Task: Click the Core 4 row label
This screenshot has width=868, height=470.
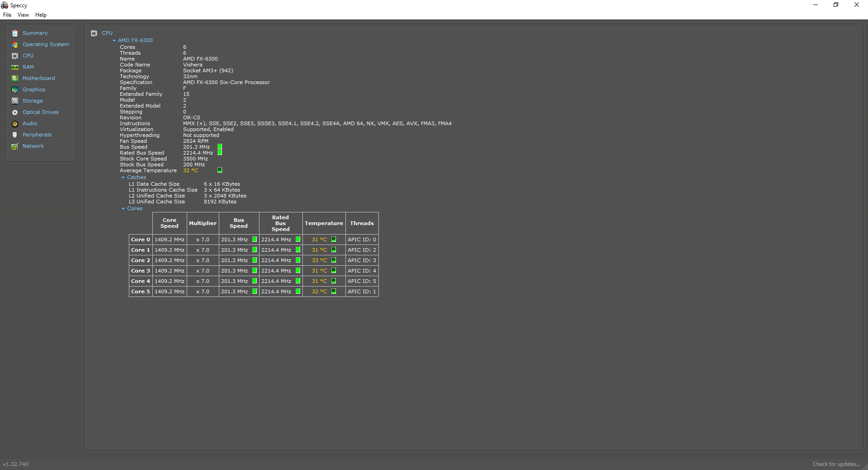Action: [141, 281]
